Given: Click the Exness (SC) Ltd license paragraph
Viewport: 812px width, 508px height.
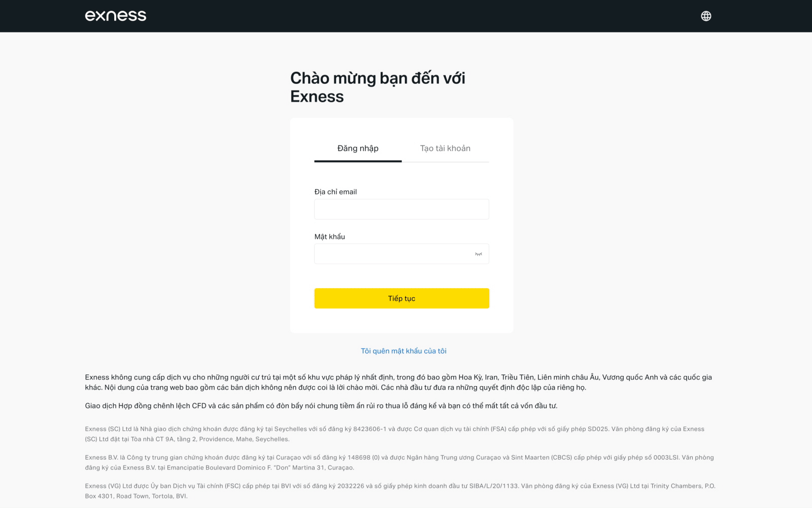Looking at the screenshot, I should pos(394,434).
